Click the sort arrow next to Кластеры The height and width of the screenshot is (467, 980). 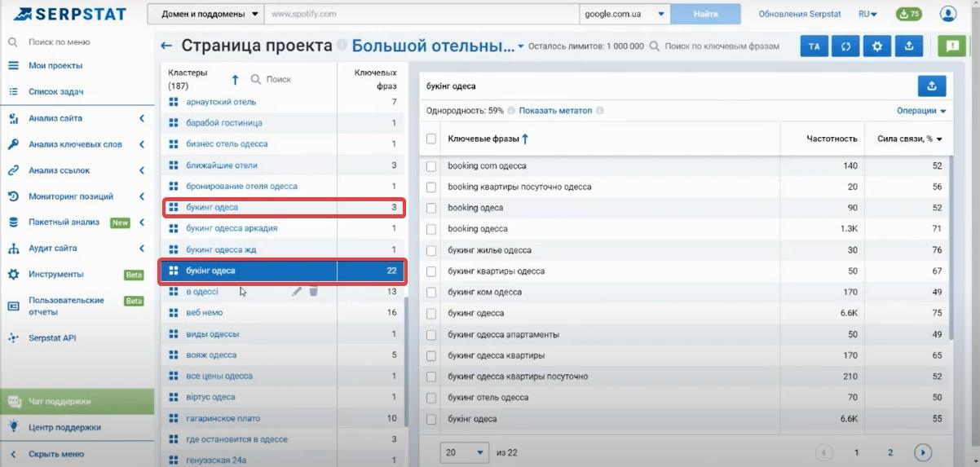(x=235, y=79)
